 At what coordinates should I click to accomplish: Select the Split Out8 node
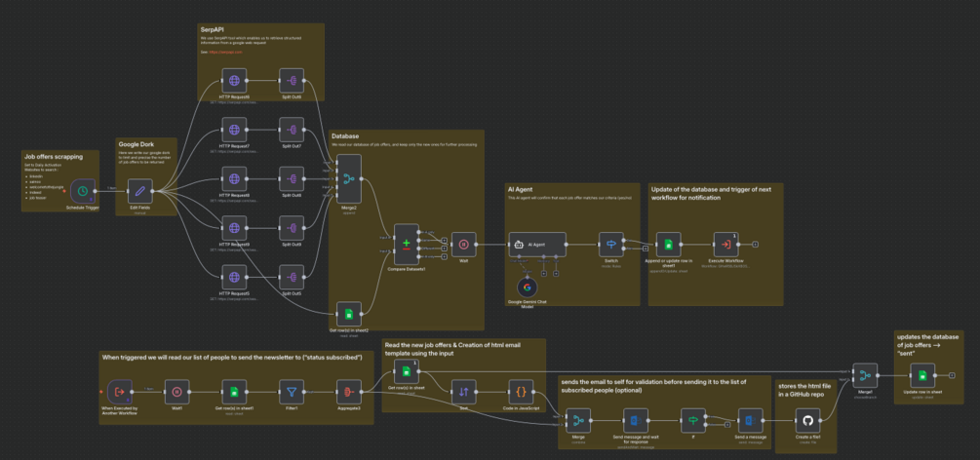tap(292, 179)
